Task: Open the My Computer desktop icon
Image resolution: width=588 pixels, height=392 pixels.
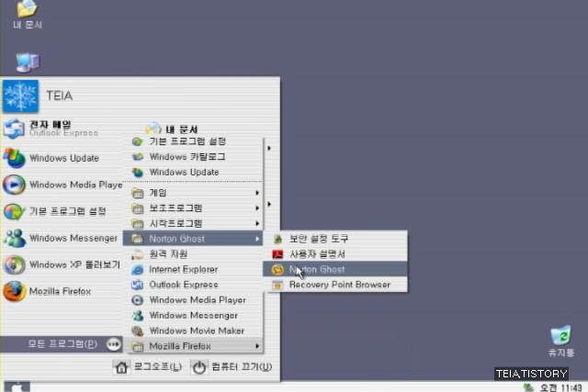Action: pos(28,62)
